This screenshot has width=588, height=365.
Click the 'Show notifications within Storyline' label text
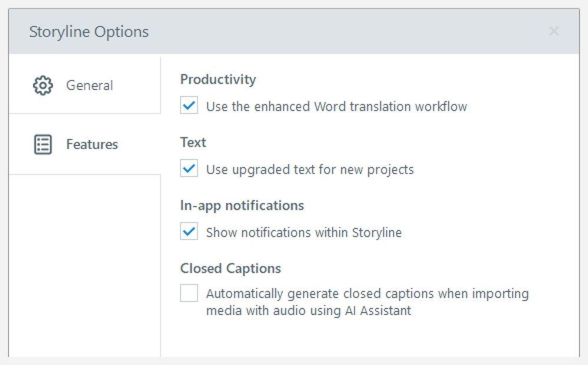[x=304, y=233]
